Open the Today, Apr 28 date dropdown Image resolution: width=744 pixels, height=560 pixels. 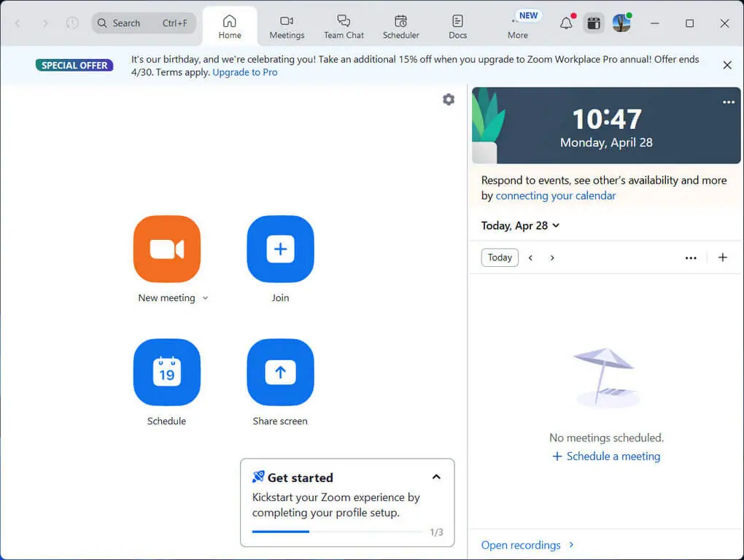point(520,226)
